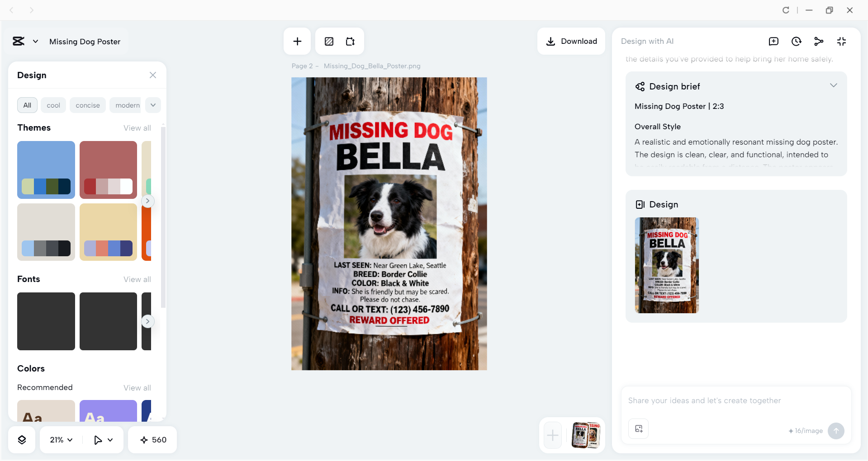This screenshot has width=868, height=461.
Task: Click the layers icon in the bottom toolbar
Action: 21,439
